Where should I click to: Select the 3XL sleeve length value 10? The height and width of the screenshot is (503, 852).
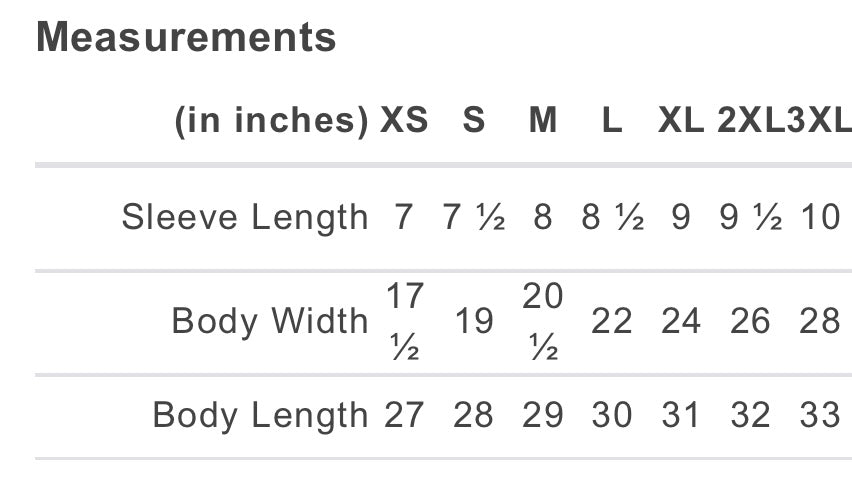click(x=820, y=216)
